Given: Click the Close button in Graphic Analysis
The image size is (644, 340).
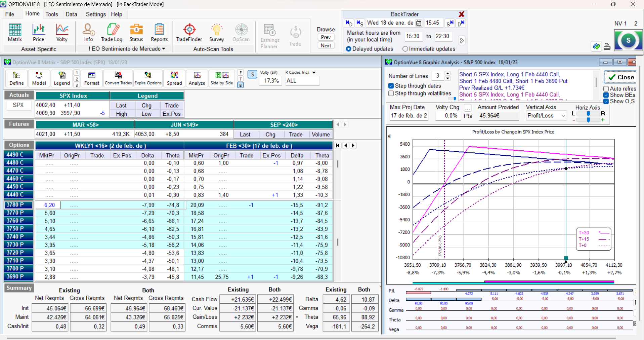Looking at the screenshot, I should tap(620, 77).
